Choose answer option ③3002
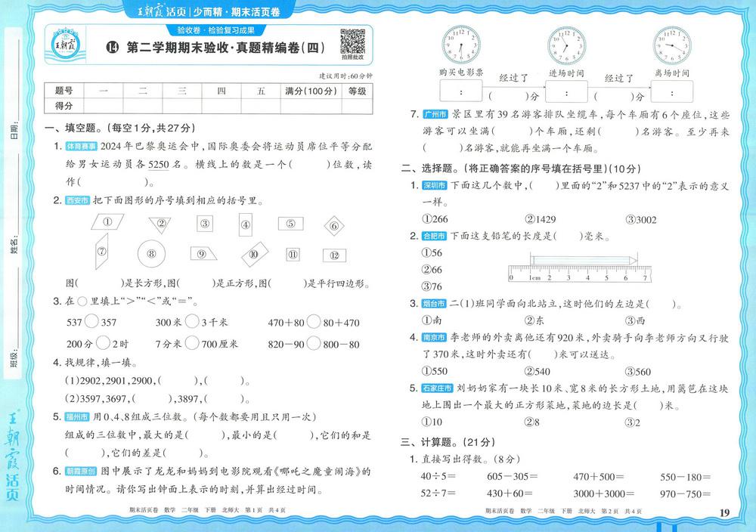The height and width of the screenshot is (532, 756). tap(641, 220)
